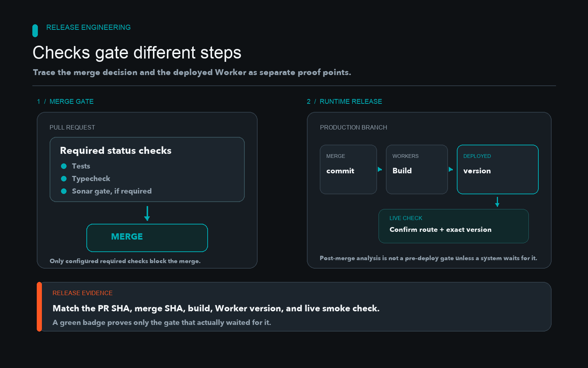Select the merge commit step card
Viewport: 588px width, 368px height.
pos(348,169)
